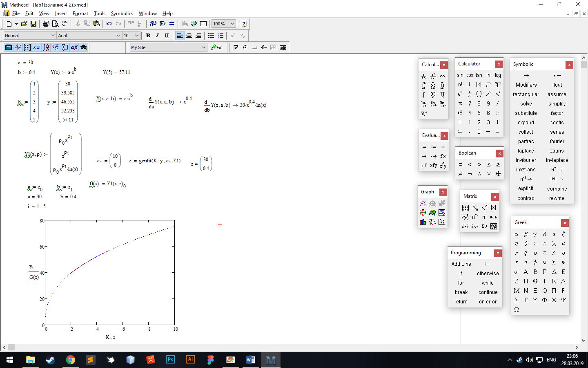Create a new worksheet with New icon
588x368 pixels.
tap(9, 24)
